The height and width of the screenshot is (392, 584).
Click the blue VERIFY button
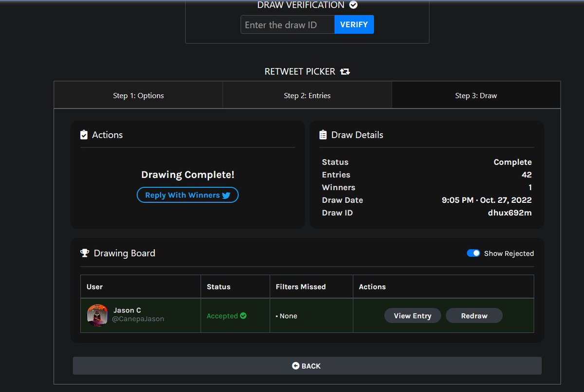pos(354,24)
